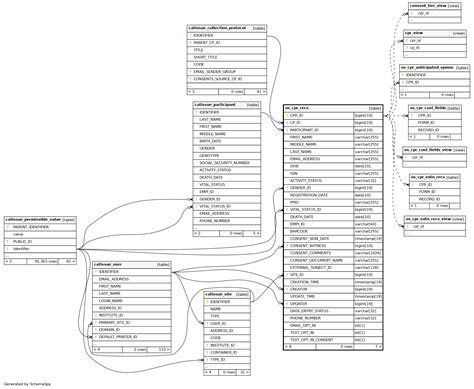Screen dimensions: 474x389
Task: Click the key icon beside catissue_user IDENTIFIER
Action: click(x=96, y=272)
